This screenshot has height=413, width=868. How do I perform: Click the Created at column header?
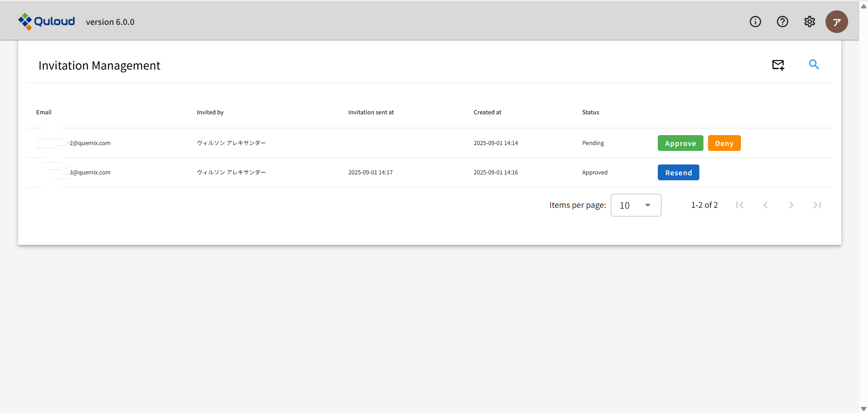click(x=487, y=113)
